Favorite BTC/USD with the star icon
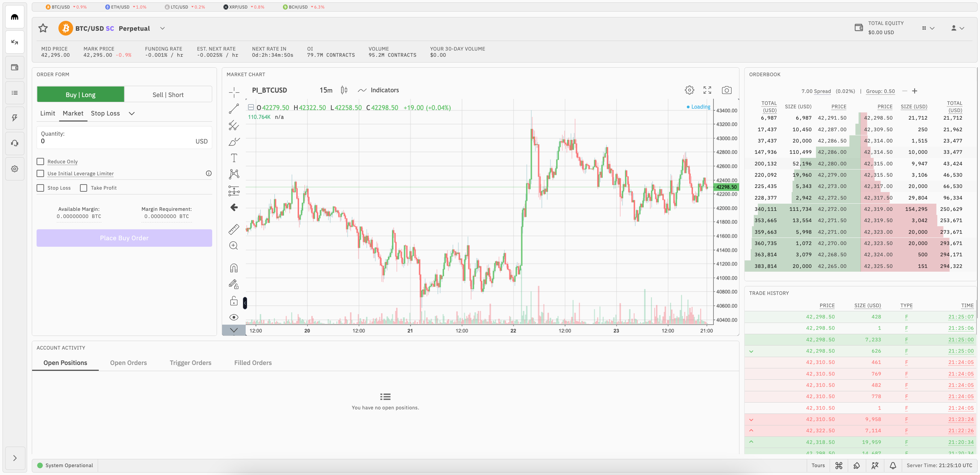 click(x=43, y=28)
